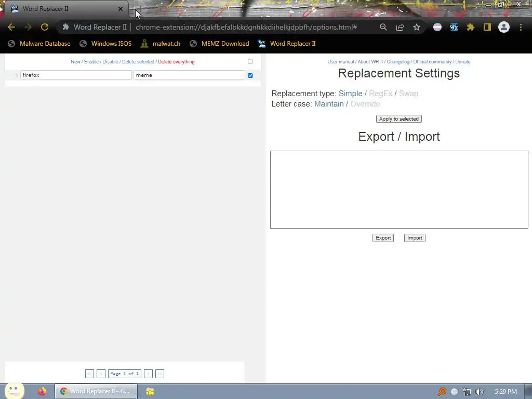Viewport: 532px width, 399px height.
Task: Click Delete selected link
Action: 138,62
